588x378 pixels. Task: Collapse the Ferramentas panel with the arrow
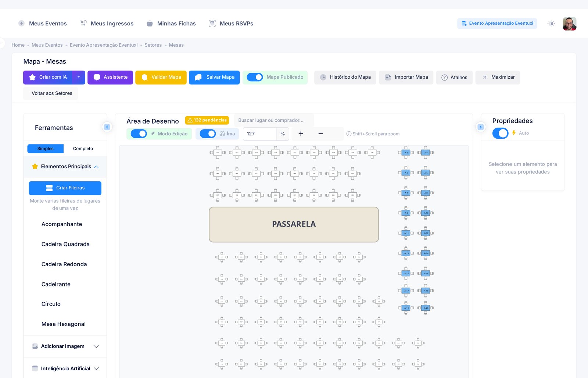(107, 127)
